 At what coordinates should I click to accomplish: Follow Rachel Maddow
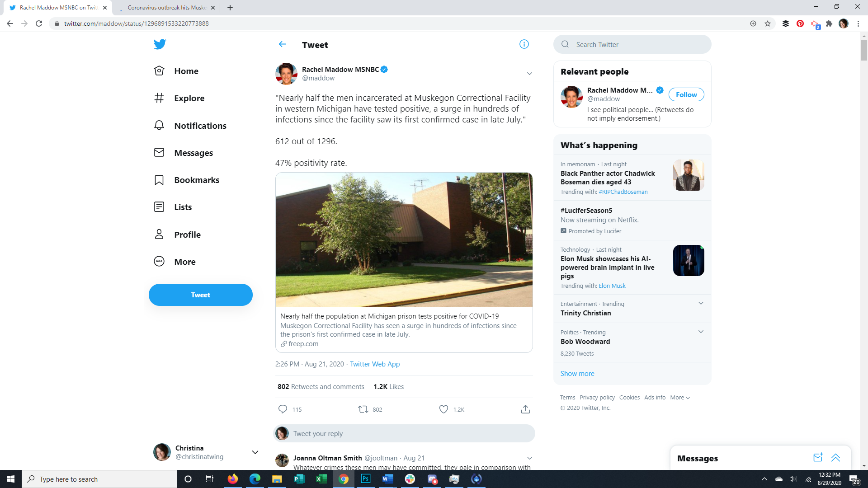coord(686,94)
